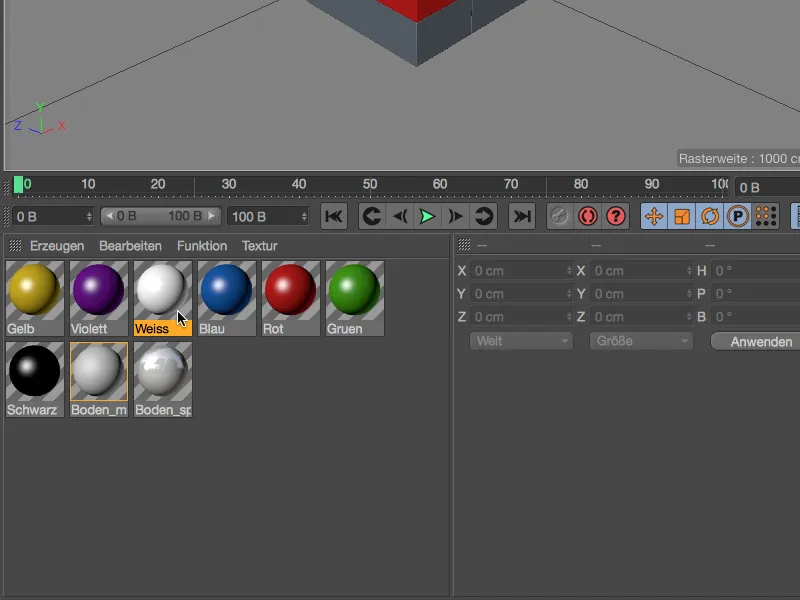800x600 pixels.
Task: Open keyframe selection question-mark icon
Action: (616, 216)
